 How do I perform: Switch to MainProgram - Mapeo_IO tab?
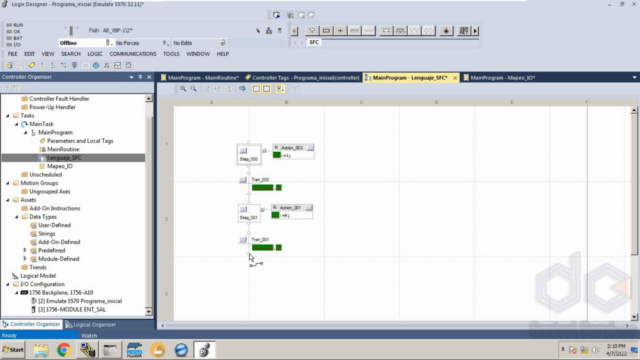coord(499,78)
